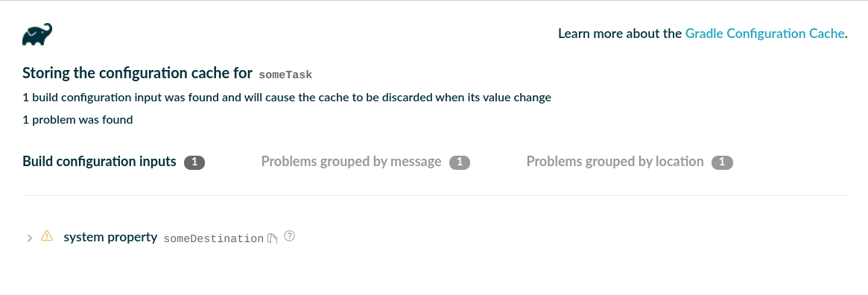Copy the someDestination property name
The height and width of the screenshot is (295, 868).
pyautogui.click(x=272, y=238)
